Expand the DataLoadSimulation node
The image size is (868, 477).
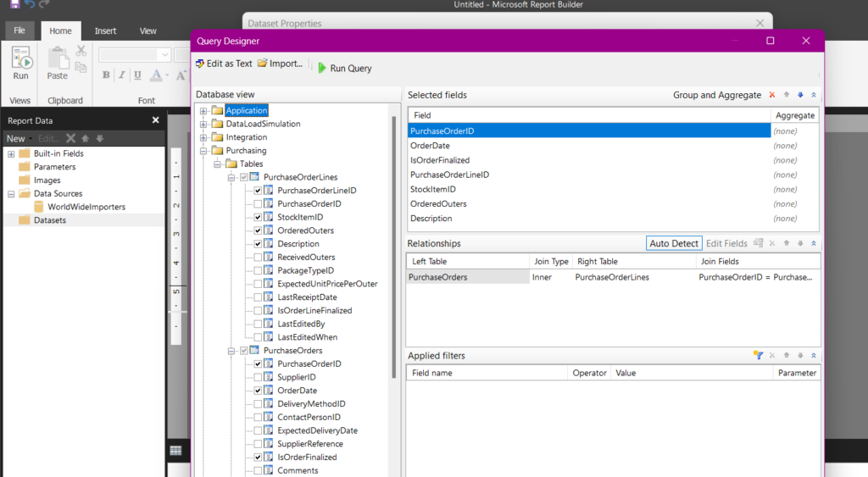pos(203,124)
